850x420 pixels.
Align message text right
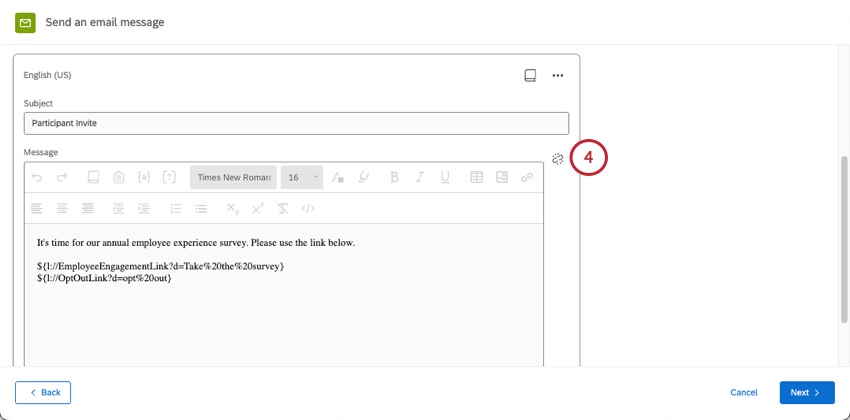coord(87,208)
